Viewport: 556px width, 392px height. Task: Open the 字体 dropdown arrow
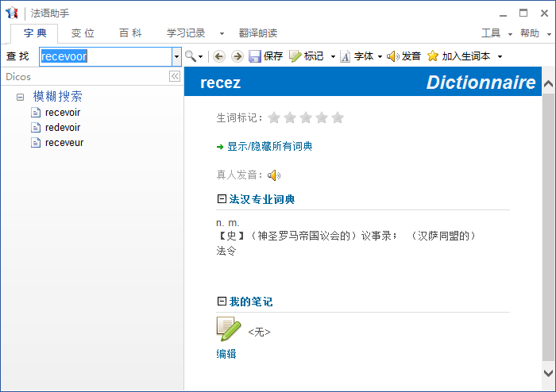click(x=380, y=56)
